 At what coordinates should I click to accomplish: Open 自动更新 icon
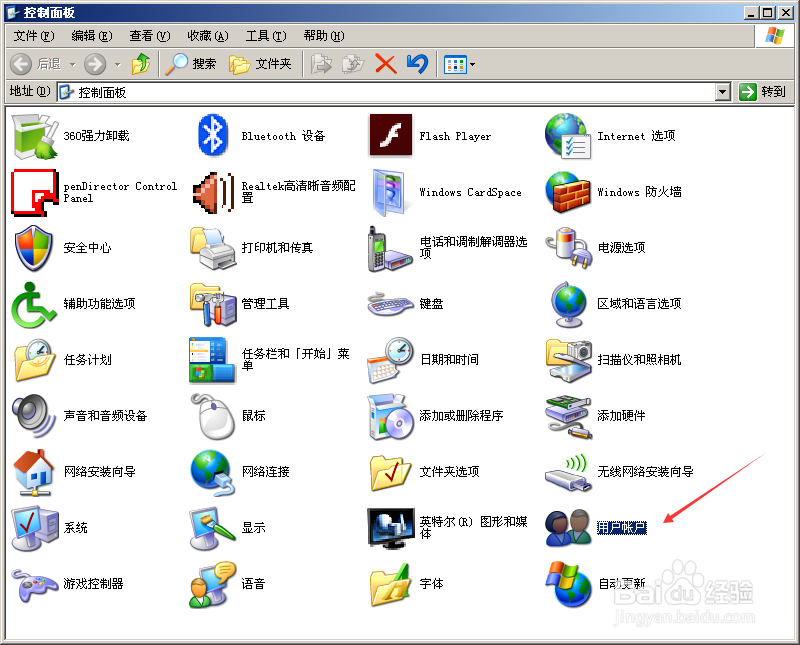[x=568, y=584]
